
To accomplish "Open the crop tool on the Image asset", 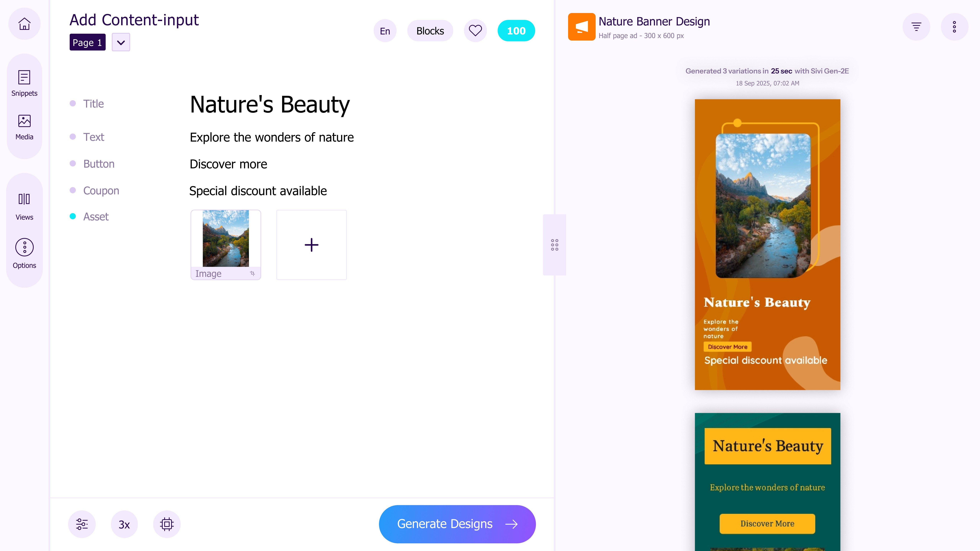I will tap(252, 273).
